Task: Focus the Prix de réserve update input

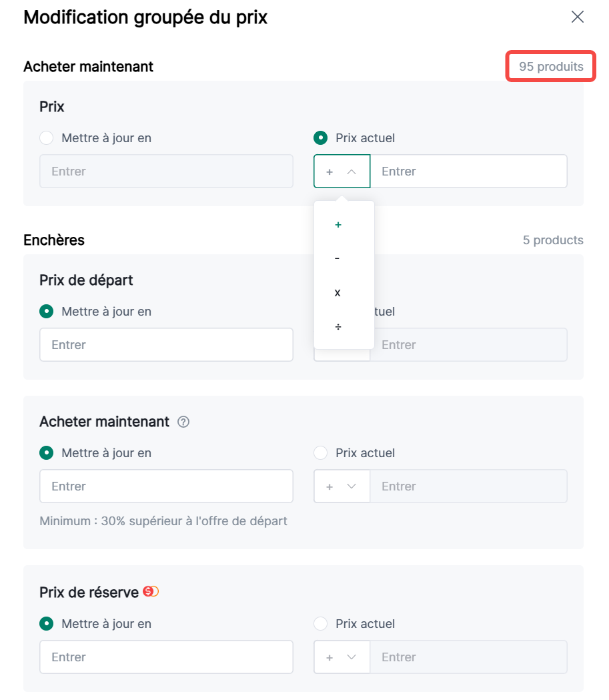Action: 166,657
